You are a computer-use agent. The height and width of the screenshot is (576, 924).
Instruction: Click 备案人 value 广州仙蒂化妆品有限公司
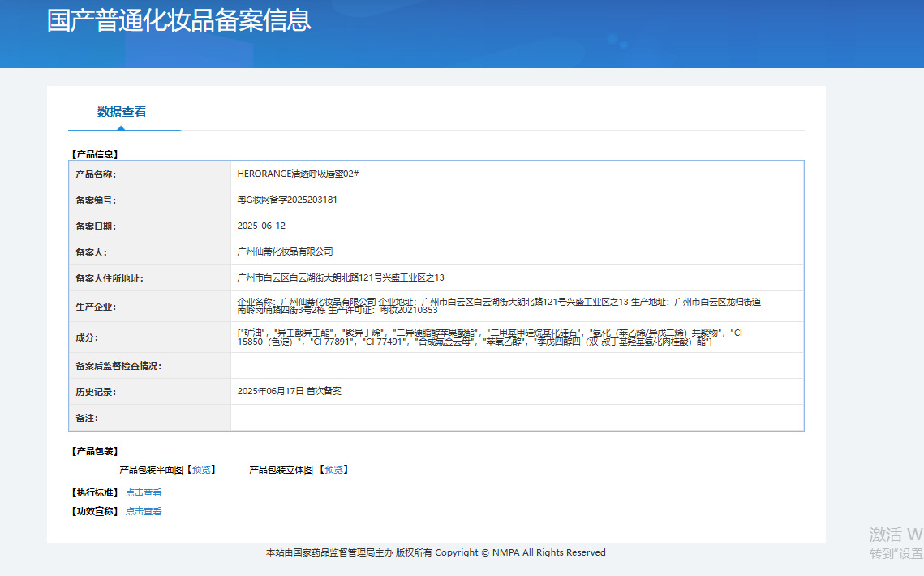[286, 251]
